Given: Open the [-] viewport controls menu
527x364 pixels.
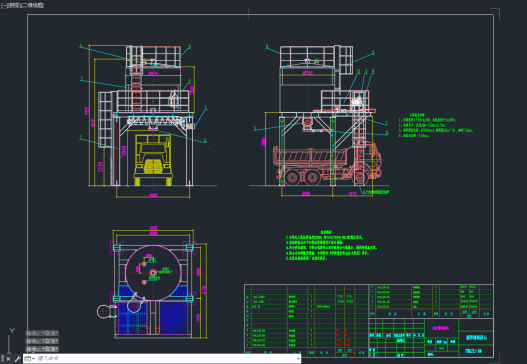Looking at the screenshot, I should (x=4, y=5).
